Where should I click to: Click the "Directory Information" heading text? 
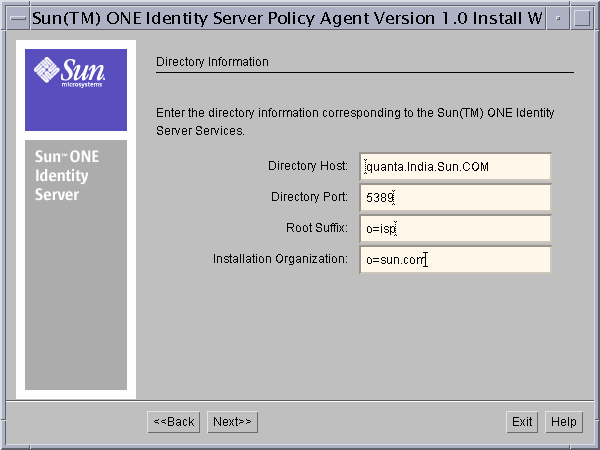pyautogui.click(x=212, y=62)
